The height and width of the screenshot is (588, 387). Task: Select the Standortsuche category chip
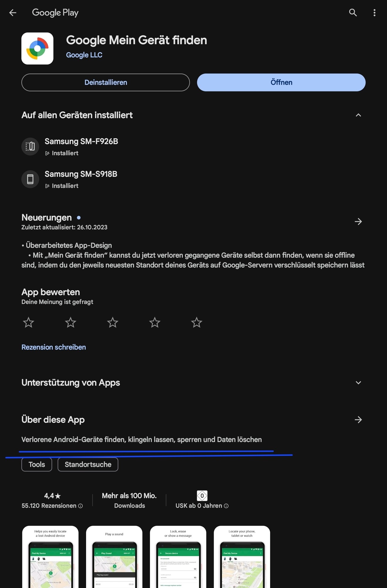point(88,465)
